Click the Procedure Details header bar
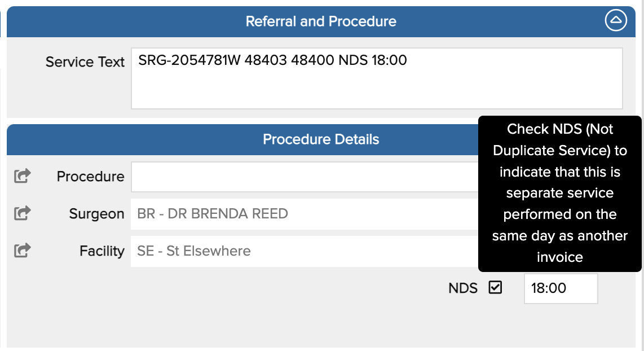Screen dimensions: 644x351 point(242,139)
